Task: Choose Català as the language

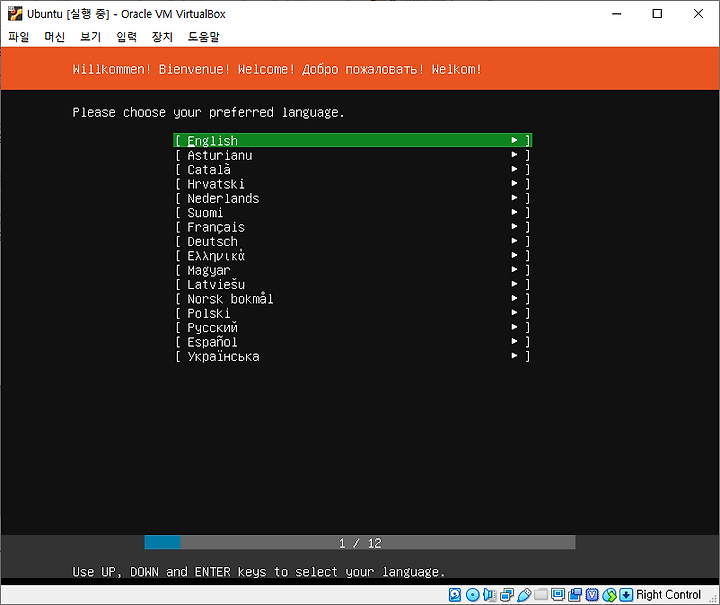Action: pos(353,169)
